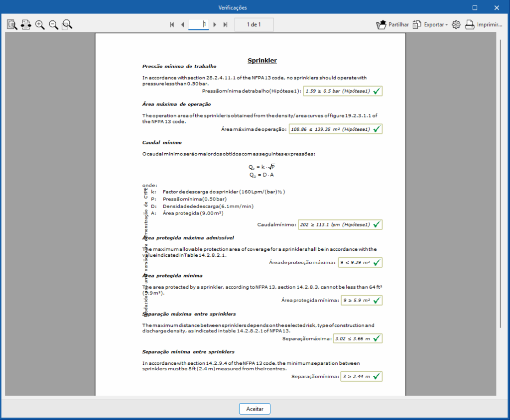Image resolution: width=510 pixels, height=420 pixels.
Task: Click the '9 ≤ 9.29 m²' result box
Action: pos(361,262)
